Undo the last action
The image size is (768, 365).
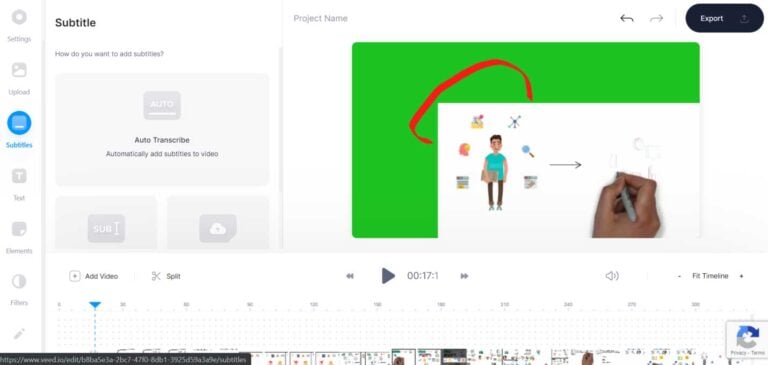626,19
